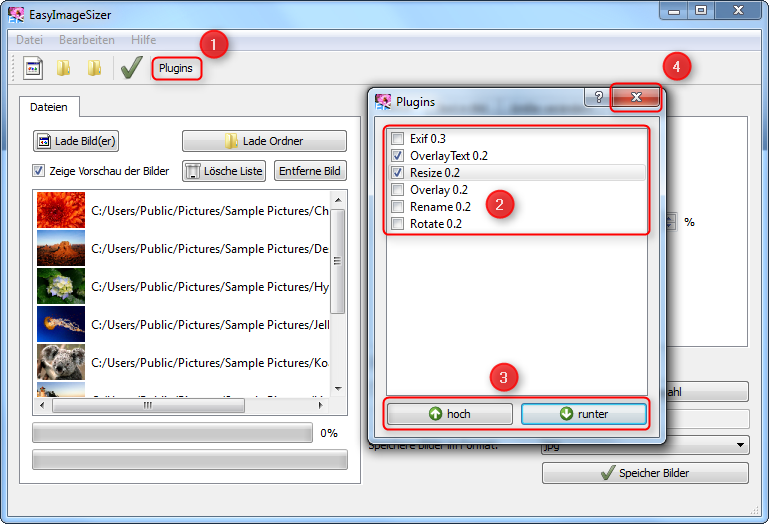Click the file list scroll down arrow

click(x=338, y=389)
